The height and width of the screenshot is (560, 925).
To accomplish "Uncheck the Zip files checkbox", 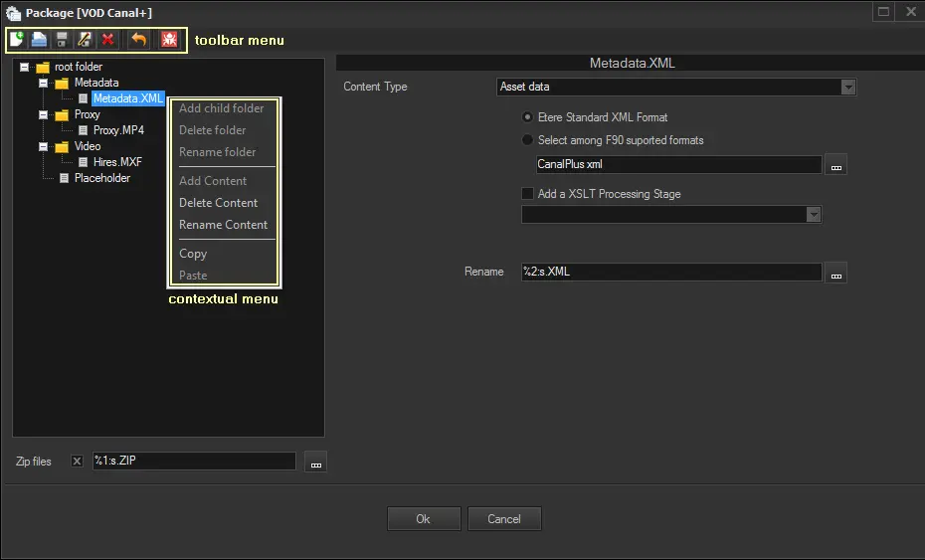I will coord(78,462).
